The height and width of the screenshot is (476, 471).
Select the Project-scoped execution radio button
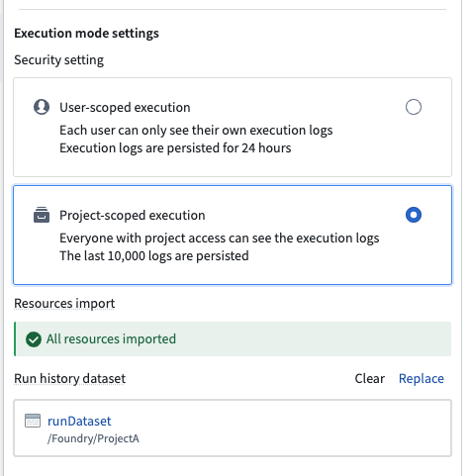coord(414,215)
